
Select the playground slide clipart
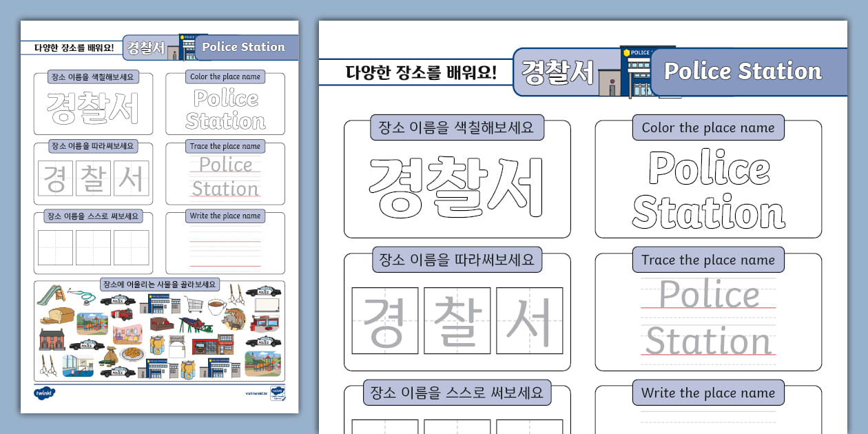[50, 296]
